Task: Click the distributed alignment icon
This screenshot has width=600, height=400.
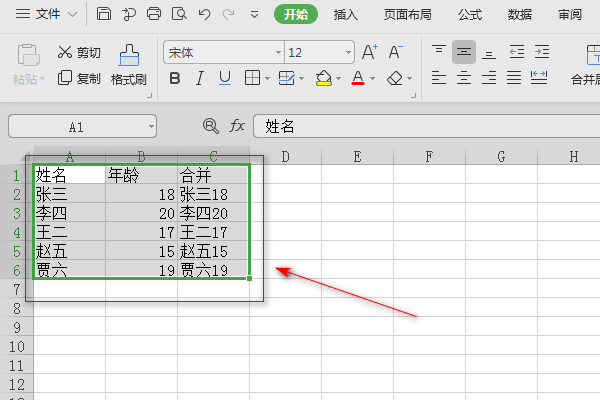Action: pos(539,78)
